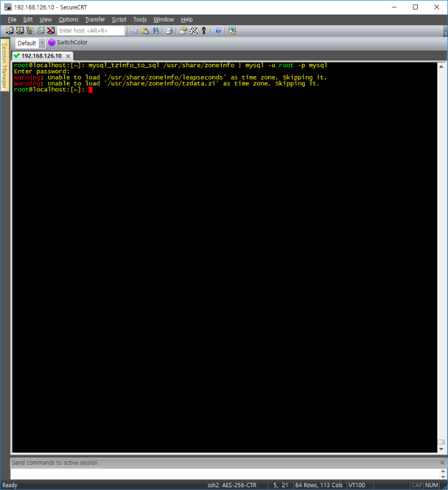Close the Send commands window pane
The height and width of the screenshot is (490, 448).
(x=441, y=463)
